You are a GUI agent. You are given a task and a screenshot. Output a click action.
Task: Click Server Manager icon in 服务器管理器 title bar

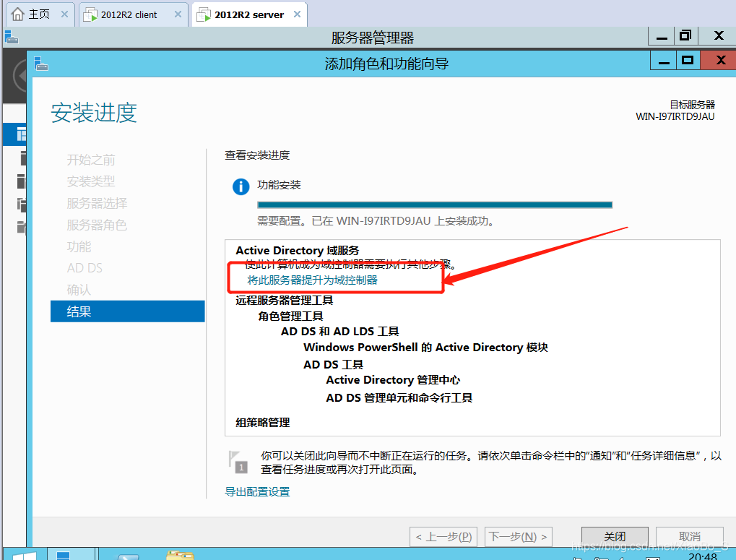tap(12, 37)
